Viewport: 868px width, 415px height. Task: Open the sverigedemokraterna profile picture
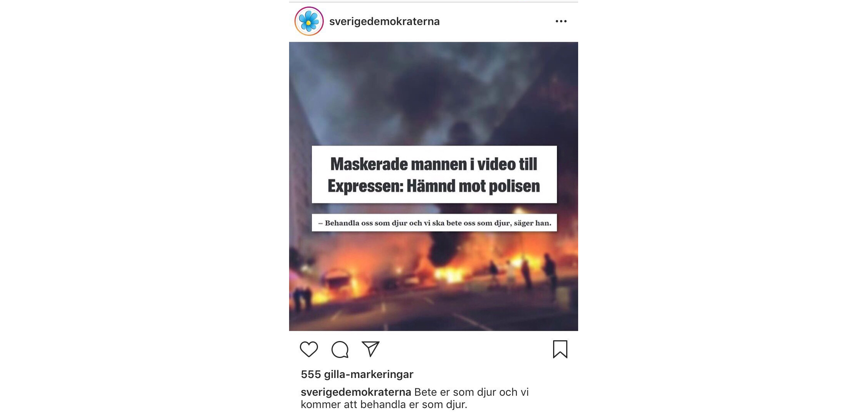pyautogui.click(x=309, y=21)
